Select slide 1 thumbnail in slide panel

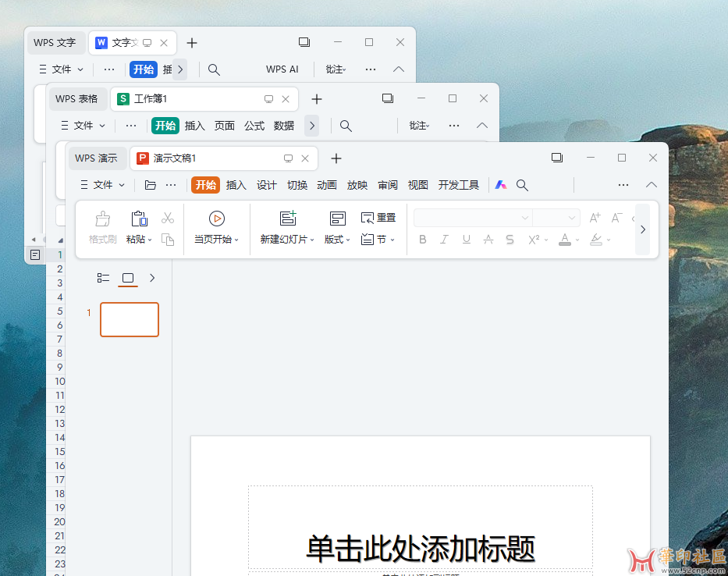pyautogui.click(x=129, y=319)
